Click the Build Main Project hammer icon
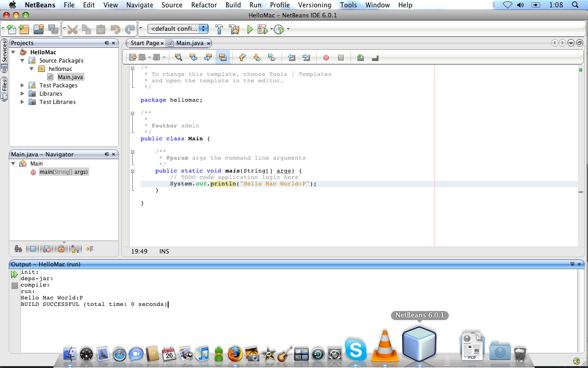The height and width of the screenshot is (368, 588). (x=220, y=29)
